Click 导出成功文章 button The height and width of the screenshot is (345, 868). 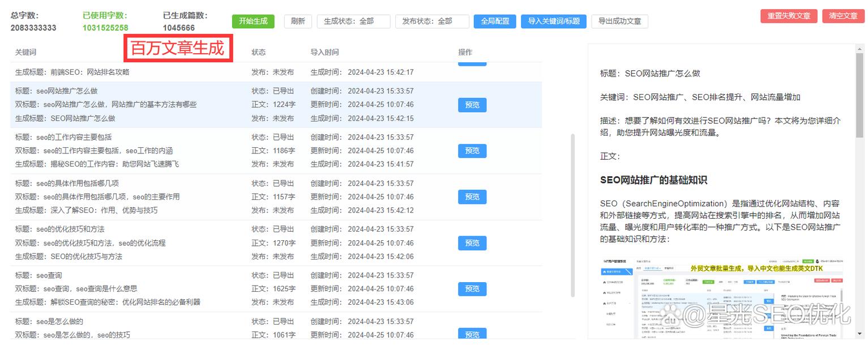(x=620, y=21)
